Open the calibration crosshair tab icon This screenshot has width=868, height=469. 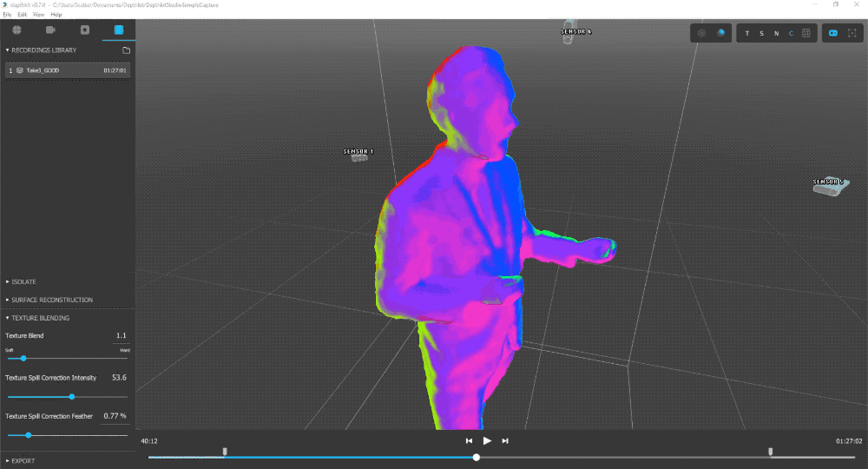(16, 30)
